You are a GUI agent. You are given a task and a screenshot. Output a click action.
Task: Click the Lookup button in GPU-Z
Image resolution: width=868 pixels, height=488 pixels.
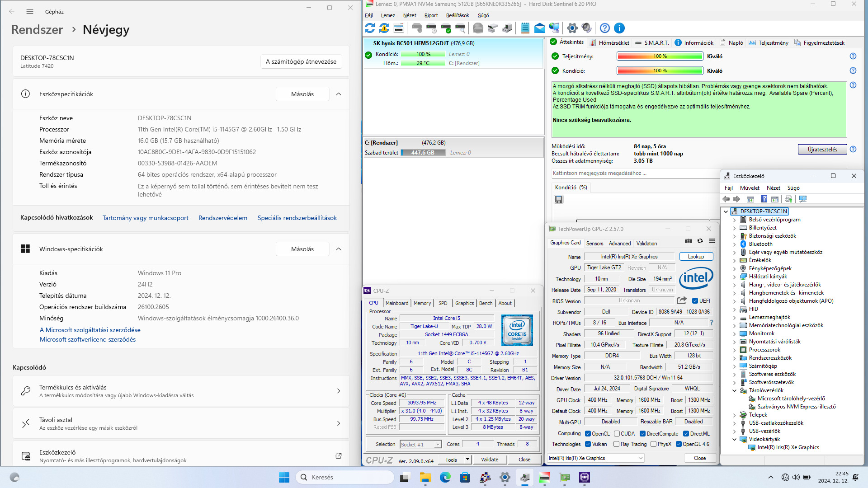[696, 257]
